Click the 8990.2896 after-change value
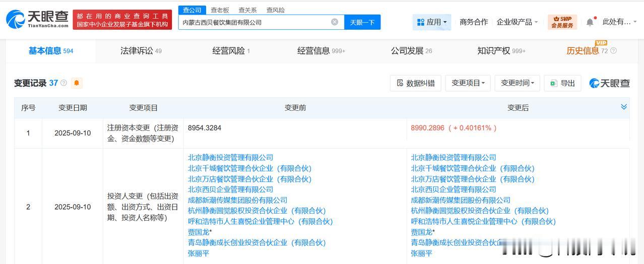This screenshot has width=644, height=264. coord(428,128)
